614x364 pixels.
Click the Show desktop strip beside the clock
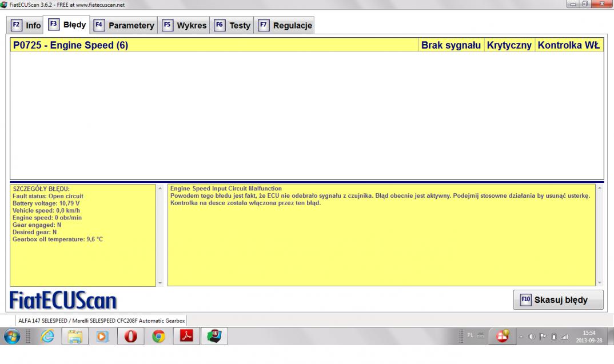click(611, 336)
